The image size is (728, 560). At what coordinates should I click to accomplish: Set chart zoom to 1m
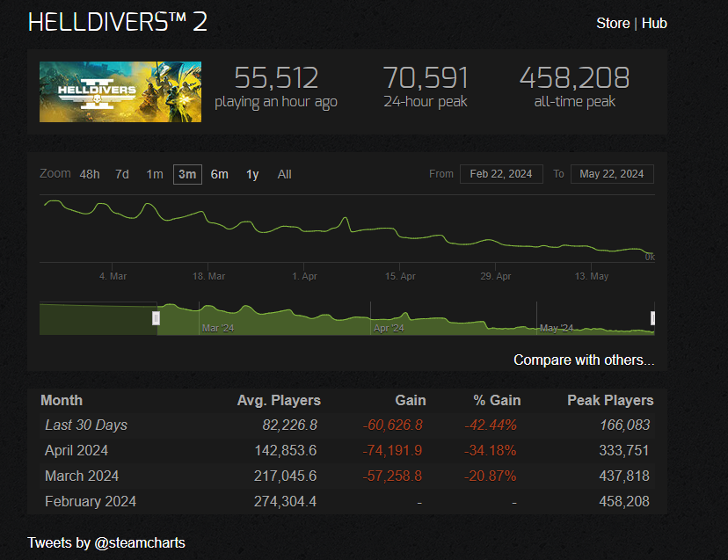[155, 175]
